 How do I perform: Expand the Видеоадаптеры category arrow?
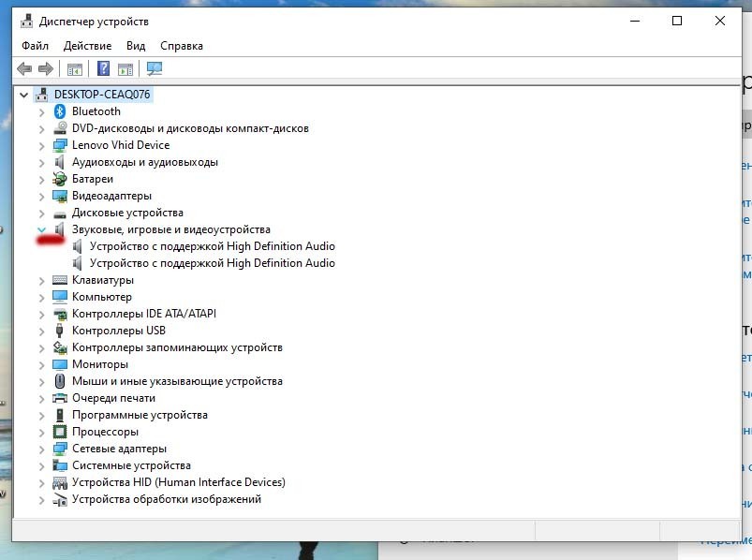[42, 197]
